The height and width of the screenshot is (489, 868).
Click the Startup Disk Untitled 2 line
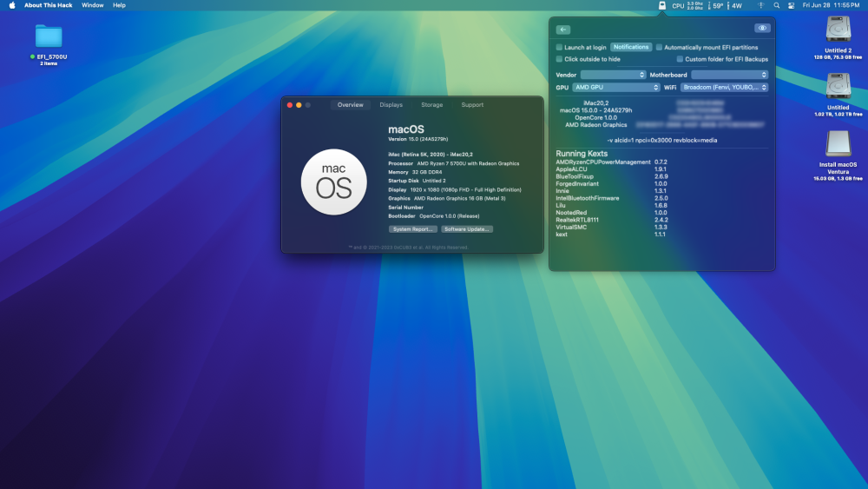click(417, 181)
